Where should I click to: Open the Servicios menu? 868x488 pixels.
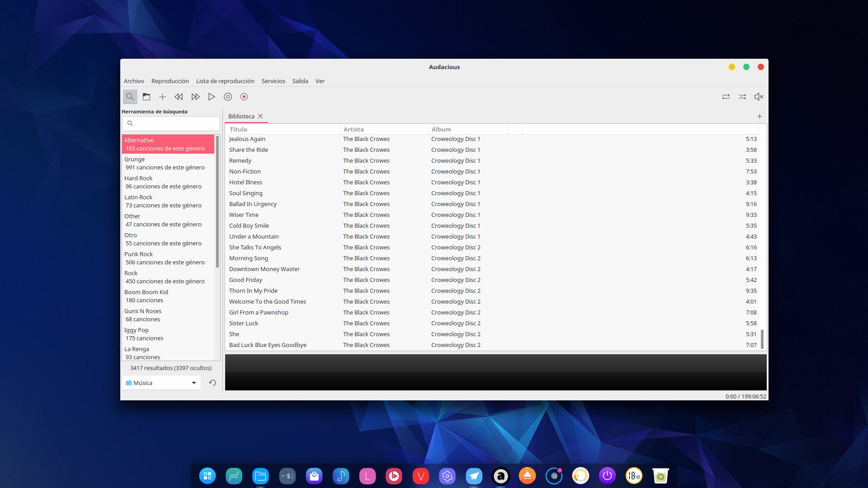click(274, 81)
